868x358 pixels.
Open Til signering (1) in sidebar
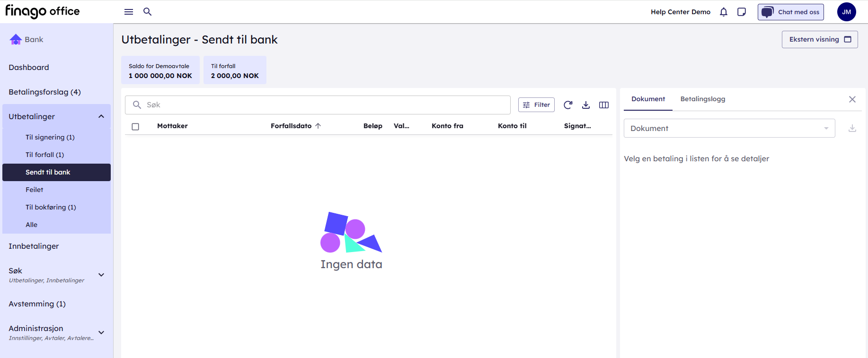(50, 137)
